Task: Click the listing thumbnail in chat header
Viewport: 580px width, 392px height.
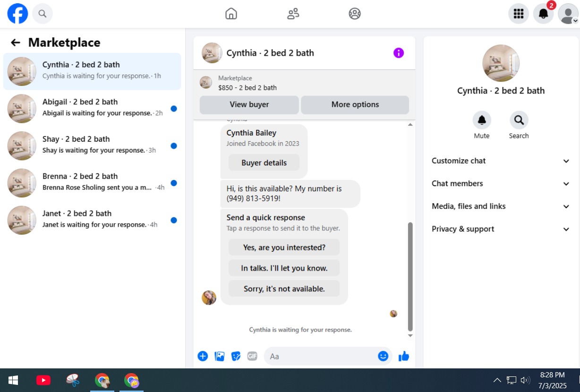Action: 212,53
